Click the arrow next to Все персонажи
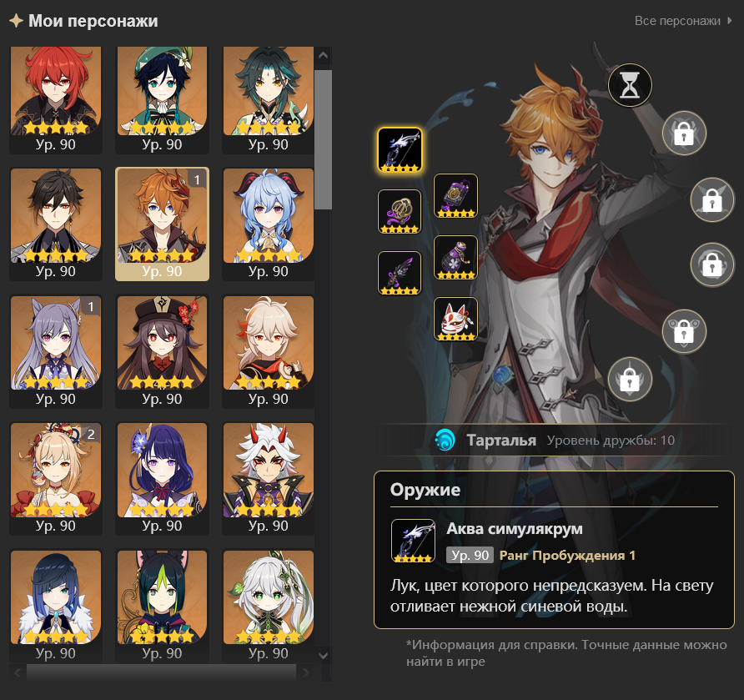 [x=729, y=21]
